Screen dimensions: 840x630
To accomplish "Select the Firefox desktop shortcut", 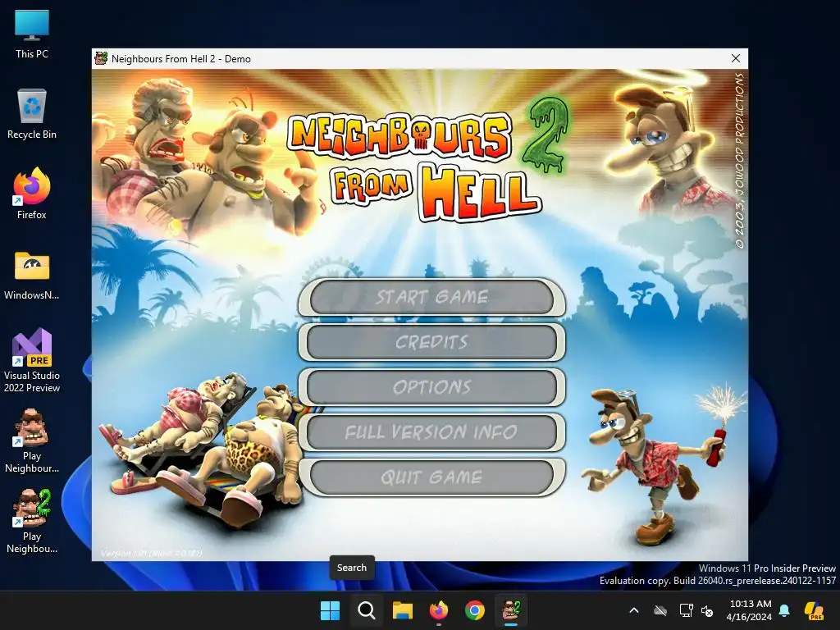I will tap(32, 194).
